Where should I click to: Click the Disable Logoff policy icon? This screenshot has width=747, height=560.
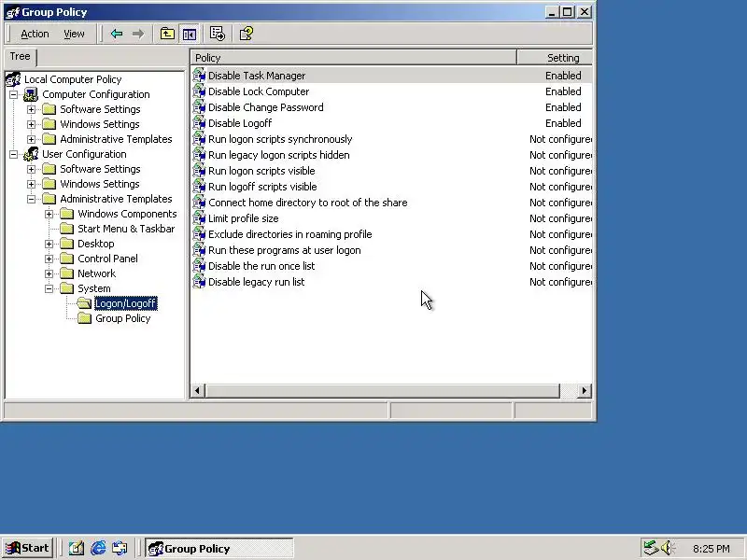199,123
